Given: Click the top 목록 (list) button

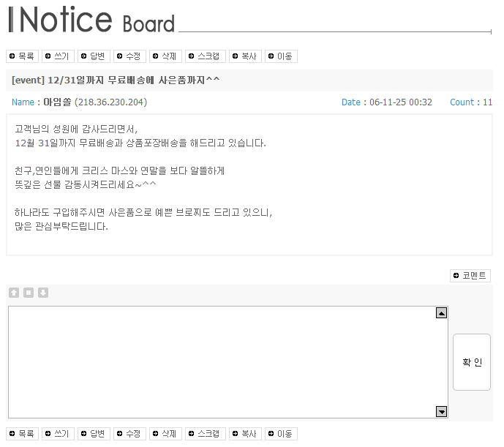Looking at the screenshot, I should (x=22, y=56).
